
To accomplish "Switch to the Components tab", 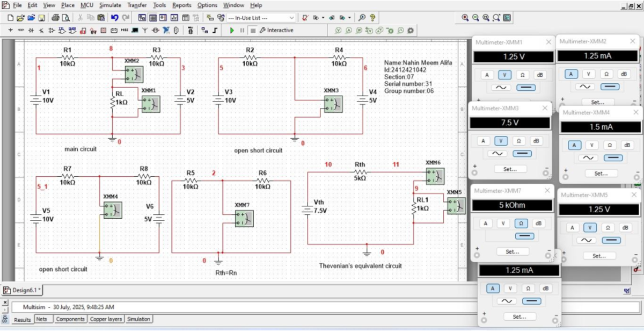I will coord(70,319).
